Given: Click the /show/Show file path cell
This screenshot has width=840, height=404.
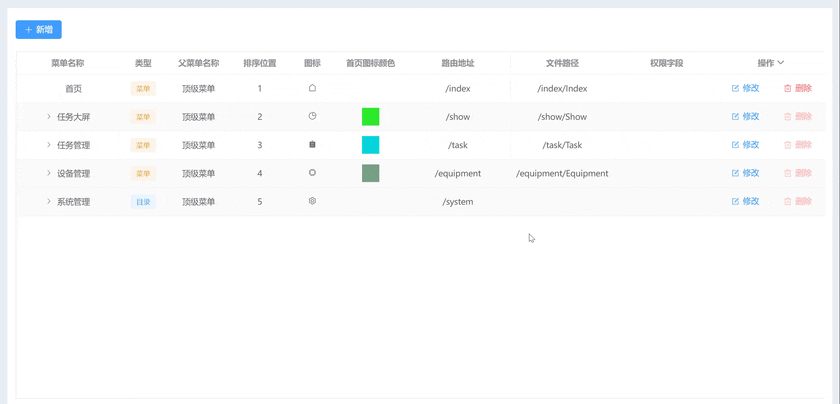Looking at the screenshot, I should point(562,117).
